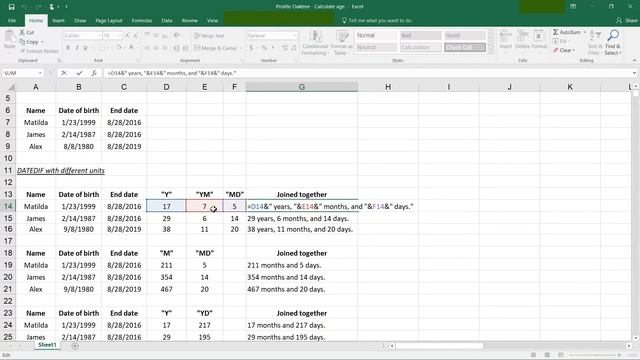Open the Copy dropdown arrow
The height and width of the screenshot is (360, 640).
pos(42,42)
